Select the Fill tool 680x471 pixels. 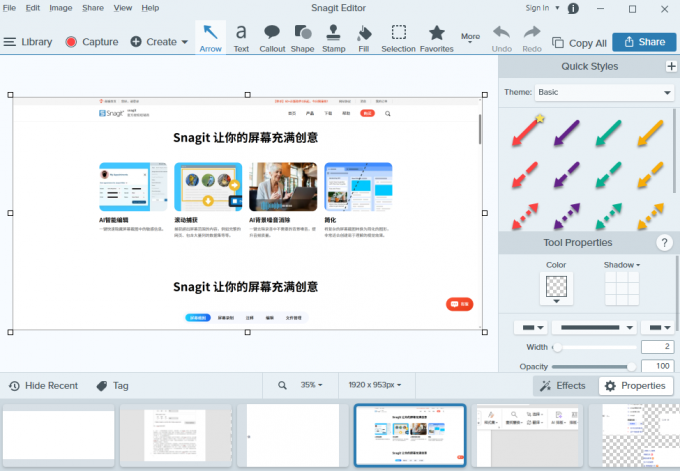tap(364, 38)
